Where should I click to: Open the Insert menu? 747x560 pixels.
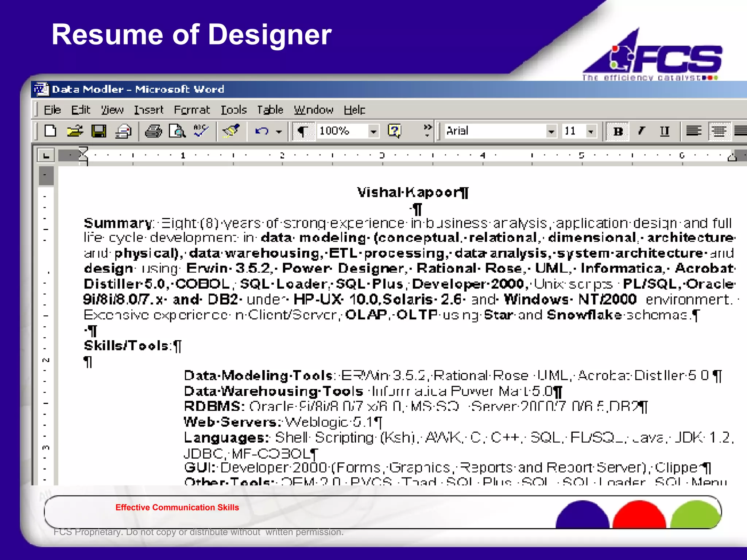149,110
